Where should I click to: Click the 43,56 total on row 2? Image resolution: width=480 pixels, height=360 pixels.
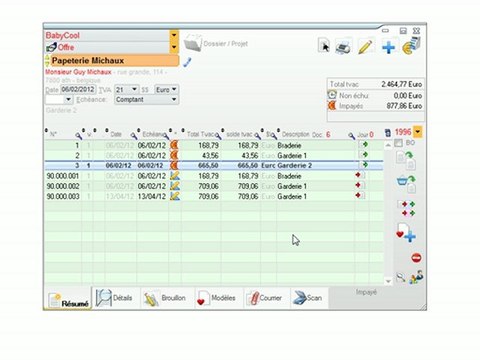click(x=210, y=155)
